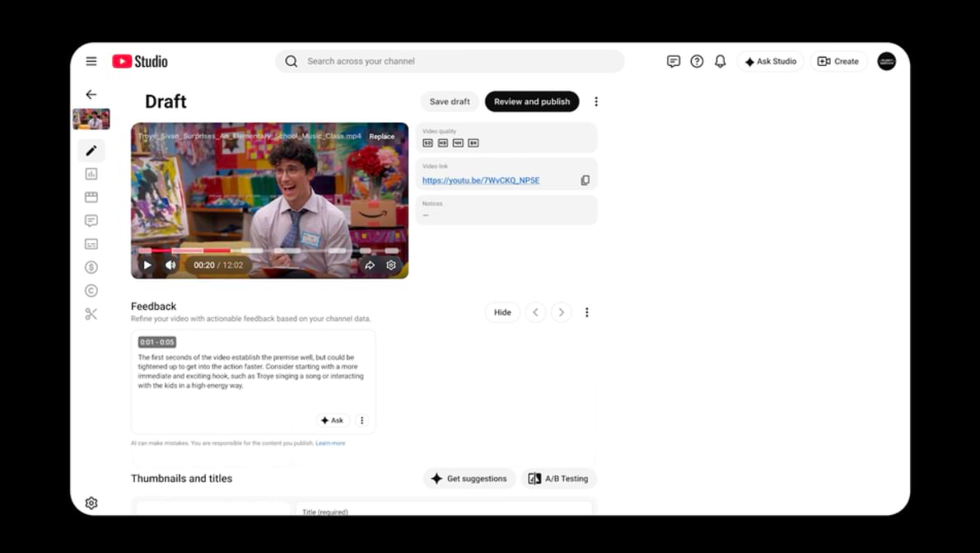Image resolution: width=980 pixels, height=553 pixels.
Task: Show the next feedback item
Action: (x=562, y=312)
